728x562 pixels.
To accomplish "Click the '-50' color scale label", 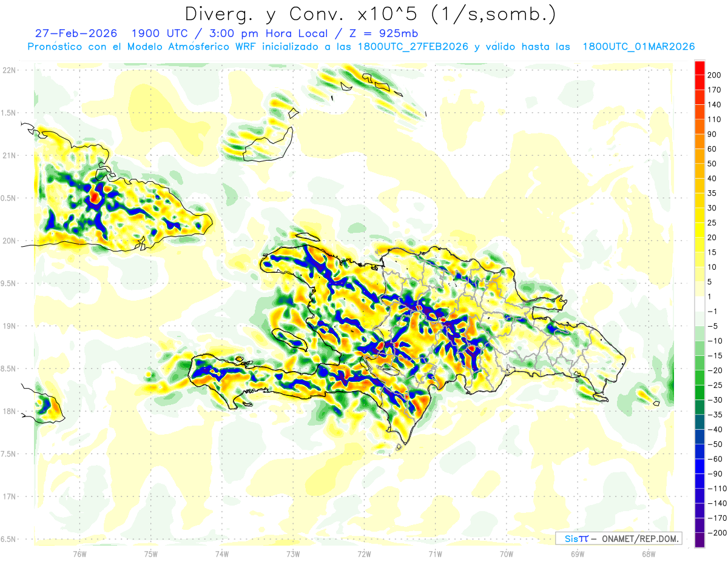I will pos(714,444).
